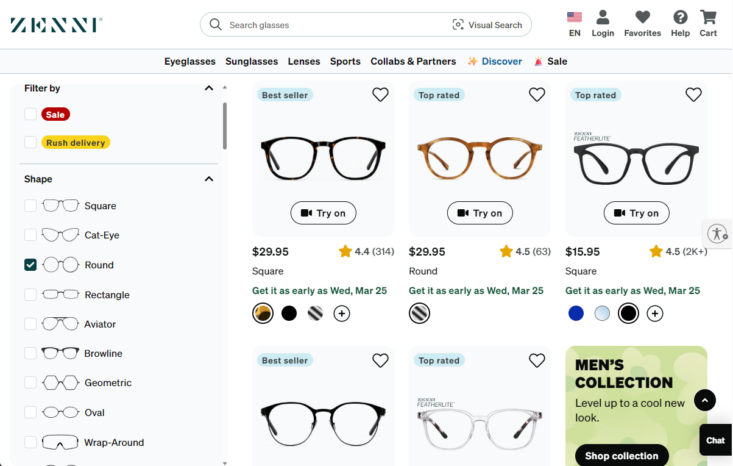Click Try on for the tortoise round glasses
This screenshot has width=733, height=466.
[480, 213]
